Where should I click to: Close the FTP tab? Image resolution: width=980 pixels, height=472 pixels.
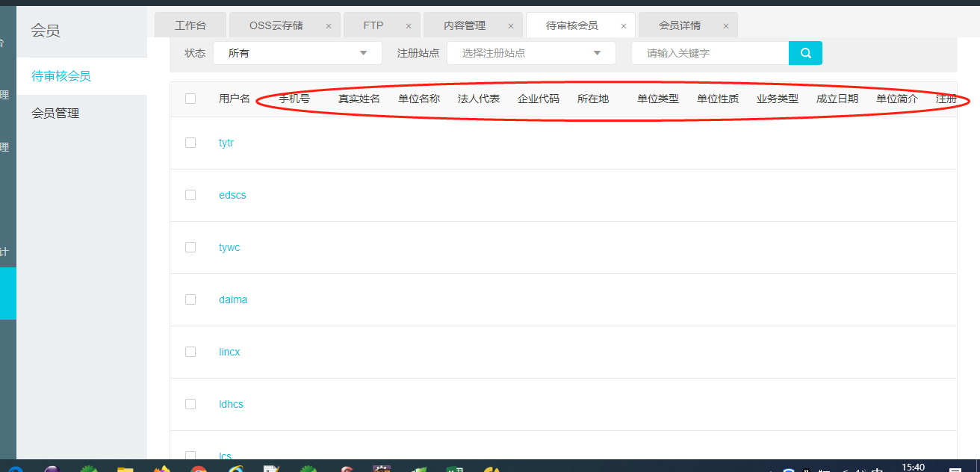point(409,25)
